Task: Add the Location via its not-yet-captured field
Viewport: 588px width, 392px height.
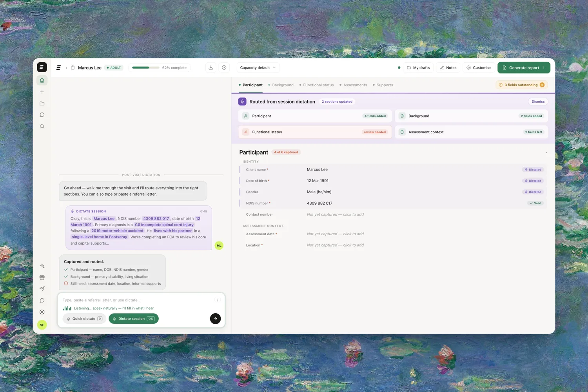Action: pos(335,245)
